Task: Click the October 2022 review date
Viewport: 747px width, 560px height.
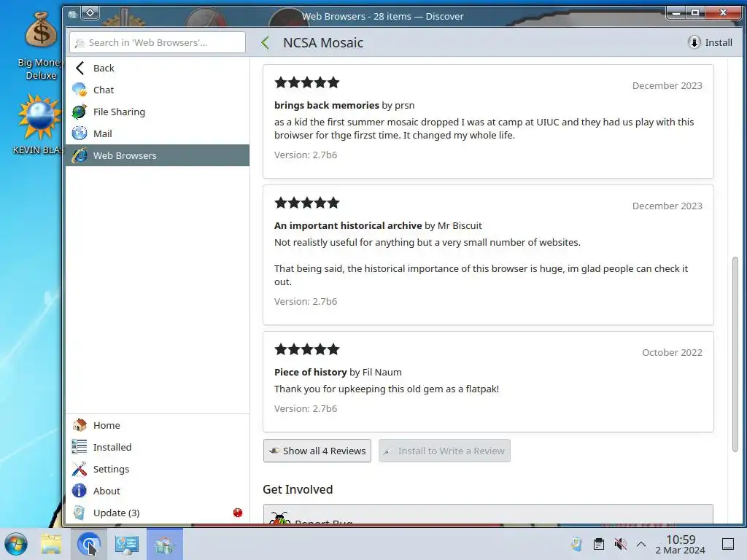Action: [672, 352]
